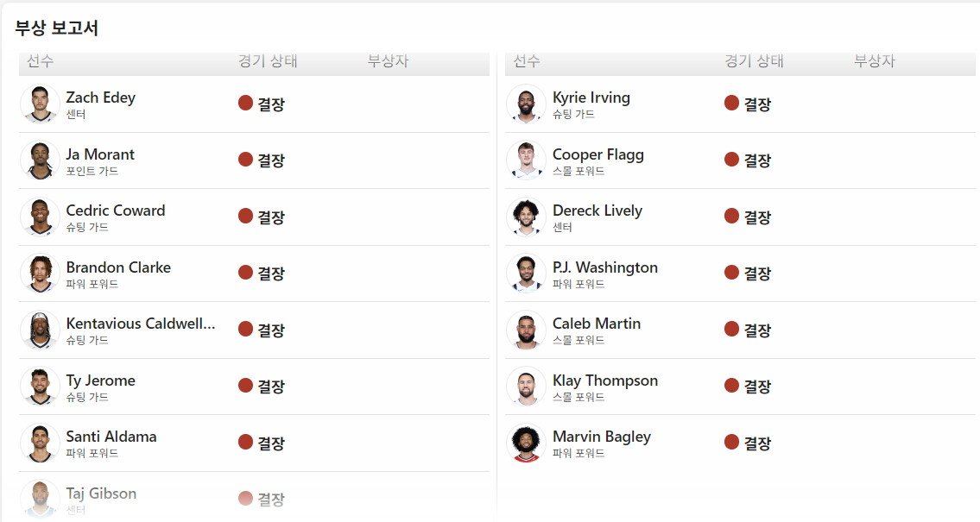This screenshot has width=980, height=522.
Task: Click red status dot beside Zach Edey
Action: (x=245, y=104)
